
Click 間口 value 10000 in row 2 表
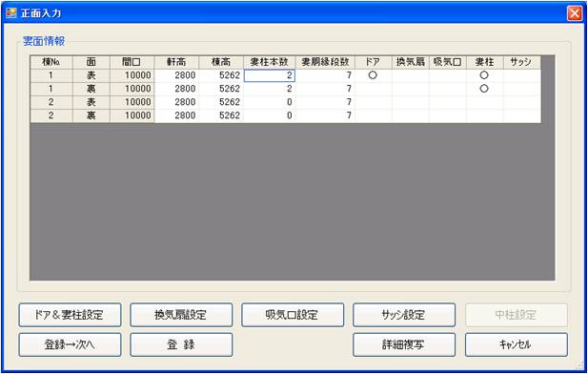tap(132, 102)
